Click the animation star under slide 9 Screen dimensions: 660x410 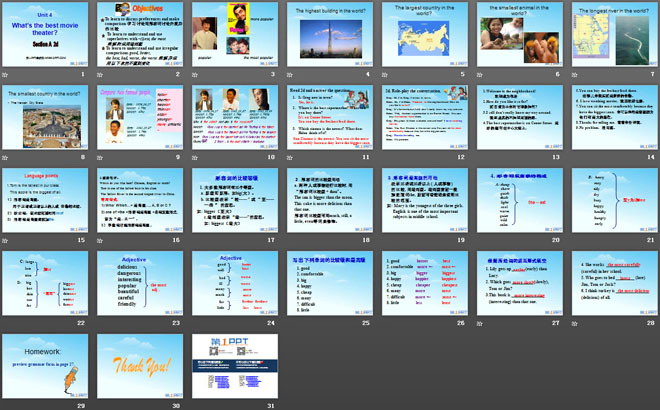pos(100,157)
